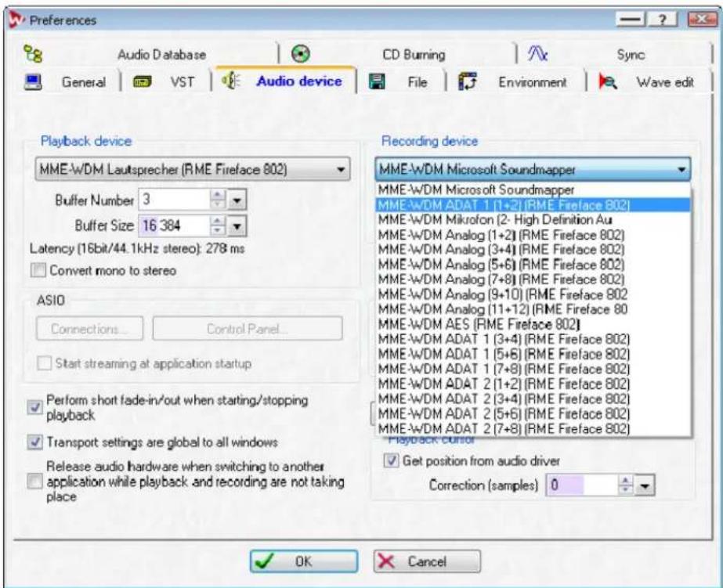Enable Release audio hardware when switching
Viewport: 723px width, 588px height.
tap(34, 481)
